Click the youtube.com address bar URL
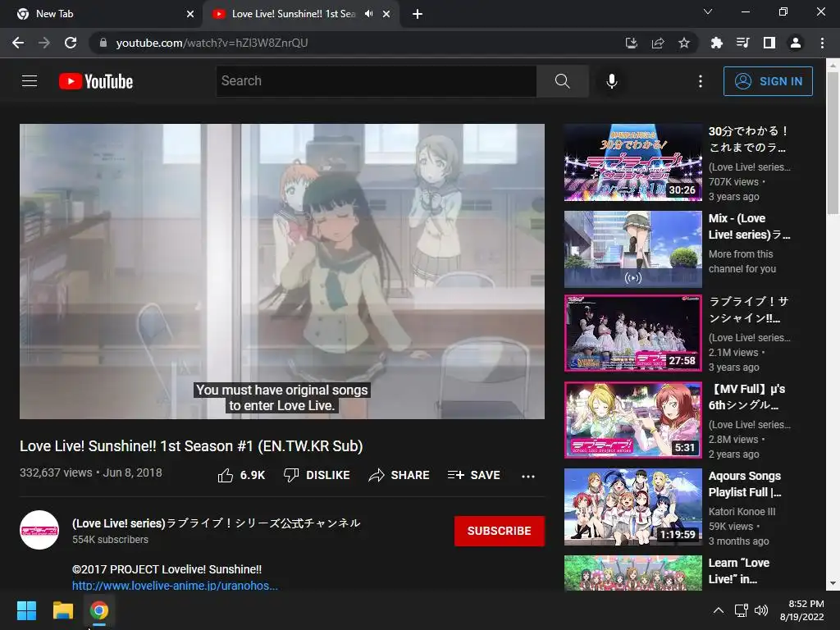Image resolution: width=840 pixels, height=630 pixels. point(212,43)
